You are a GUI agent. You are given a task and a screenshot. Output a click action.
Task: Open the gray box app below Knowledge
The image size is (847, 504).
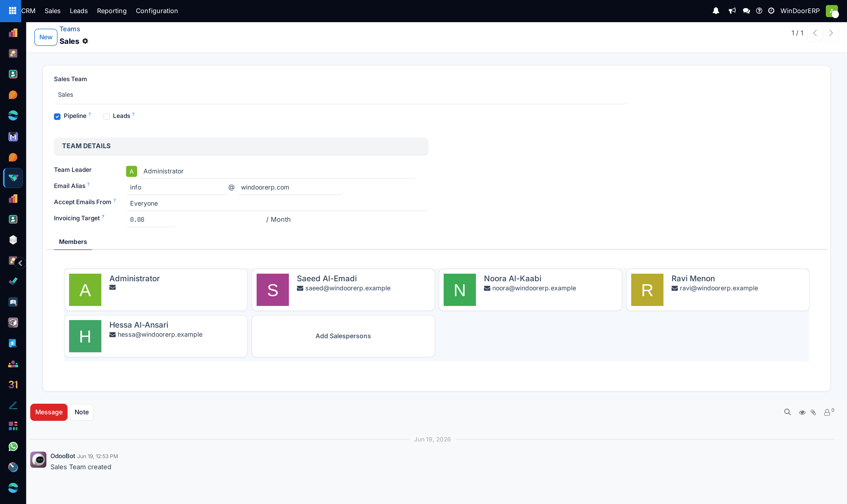click(13, 323)
